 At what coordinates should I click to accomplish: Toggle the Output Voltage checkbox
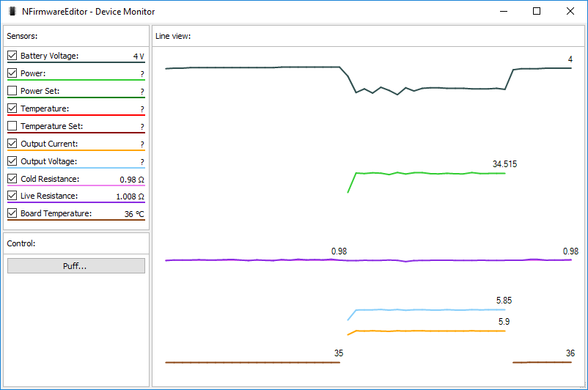click(12, 161)
